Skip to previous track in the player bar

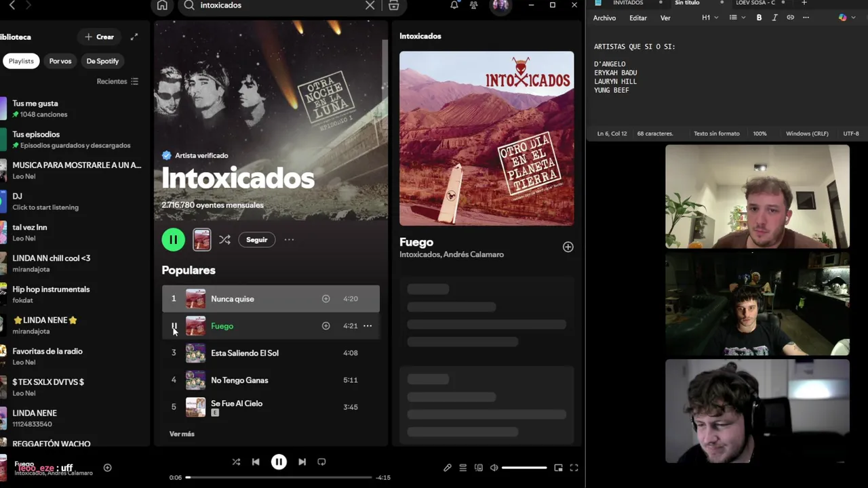point(256,462)
